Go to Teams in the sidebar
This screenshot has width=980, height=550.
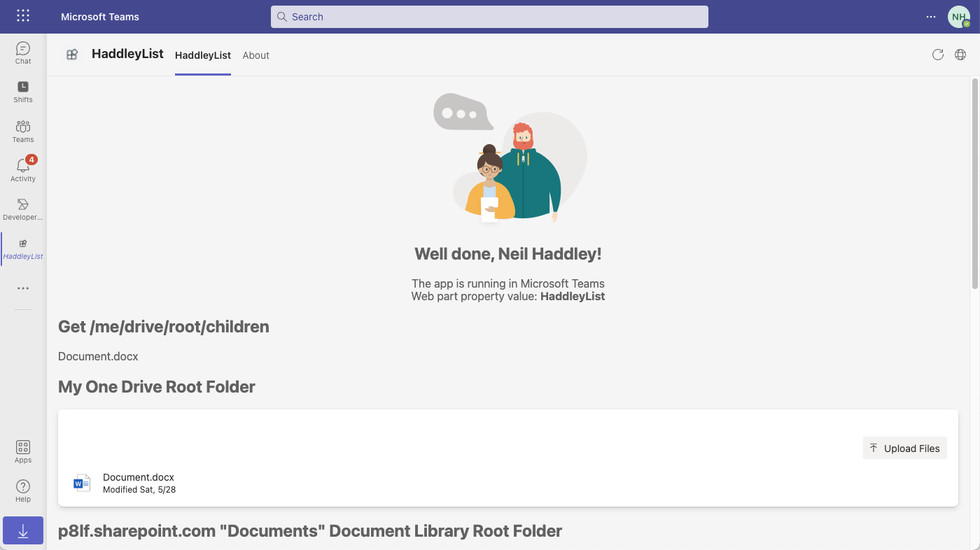coord(23,131)
